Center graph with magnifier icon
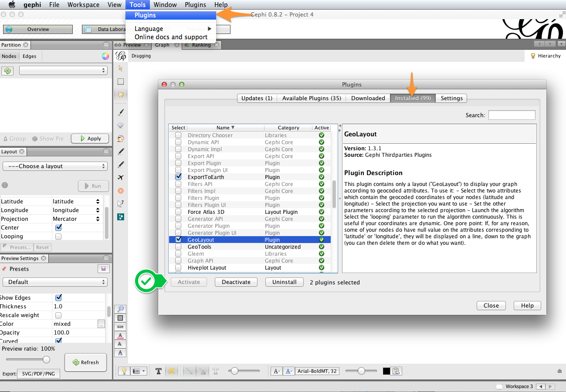Viewport: 566px width, 392px height. [120, 309]
